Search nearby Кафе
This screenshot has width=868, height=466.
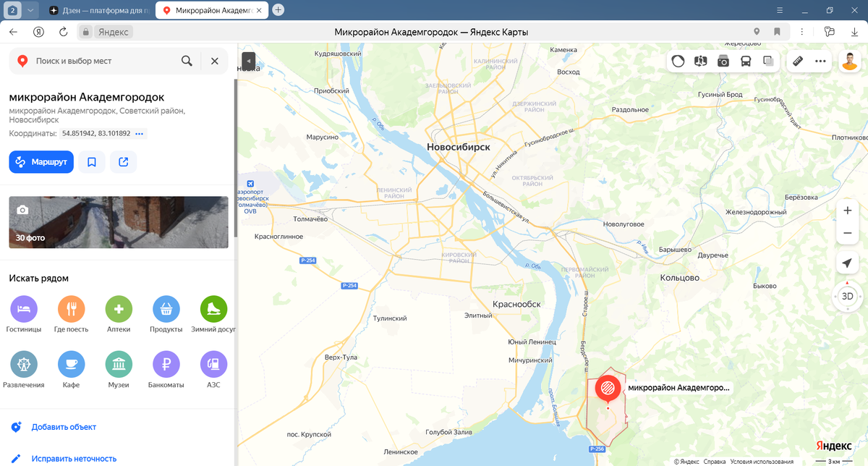pyautogui.click(x=72, y=370)
